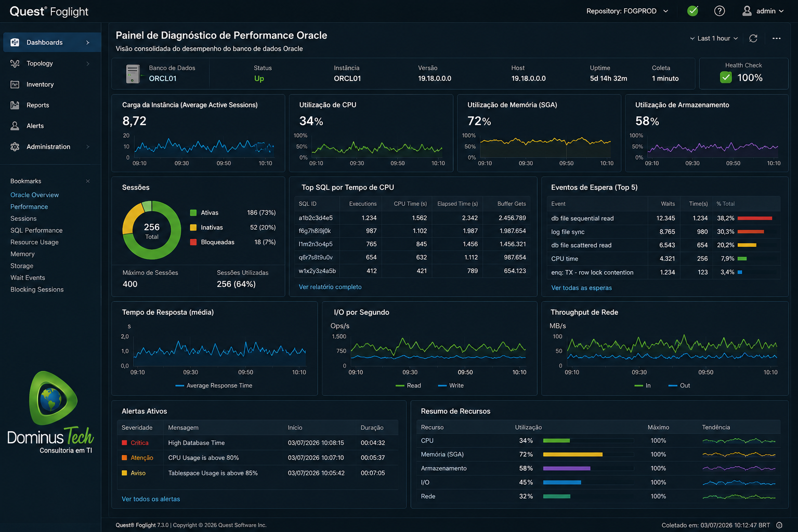
Task: Sort wait events by Waits column
Action: coord(668,204)
